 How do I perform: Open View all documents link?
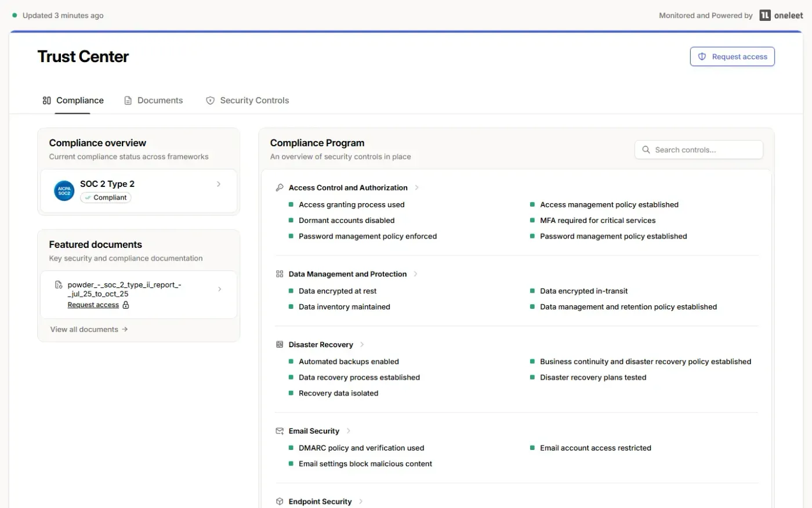pos(89,329)
